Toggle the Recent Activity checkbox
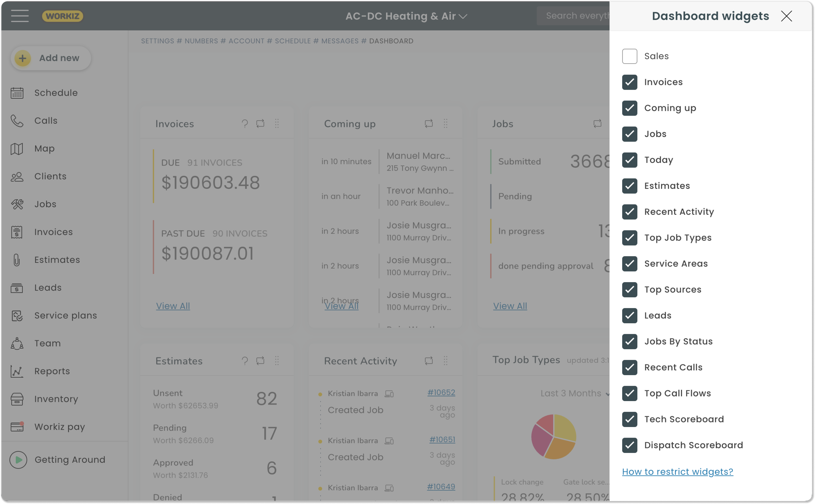The height and width of the screenshot is (504, 815). (x=630, y=212)
